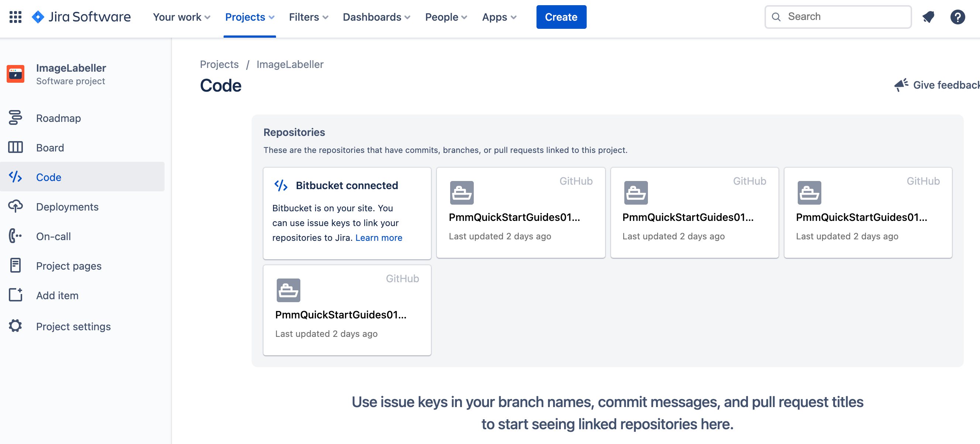Image resolution: width=980 pixels, height=444 pixels.
Task: Click the Learn more link
Action: pyautogui.click(x=379, y=238)
